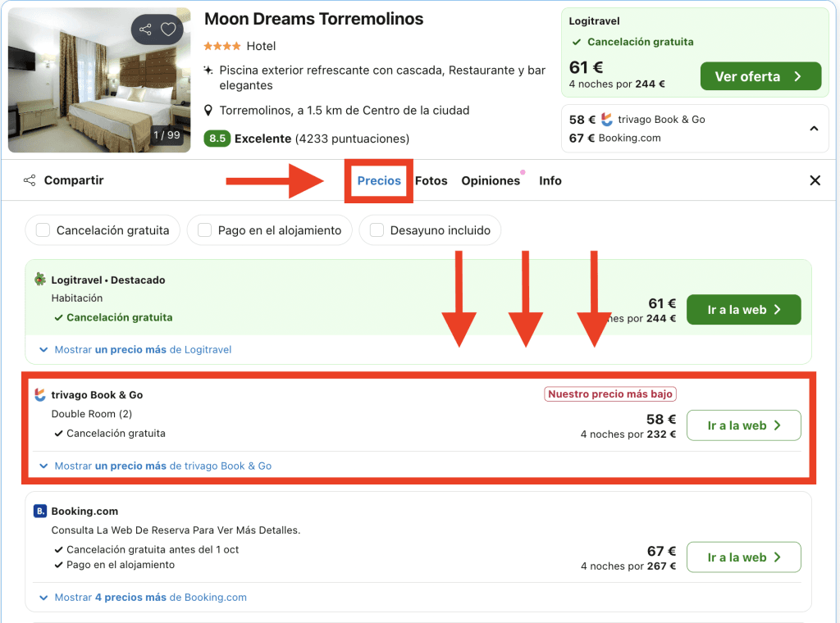Collapse the top price comparison chevron
The width and height of the screenshot is (840, 623).
(x=814, y=129)
